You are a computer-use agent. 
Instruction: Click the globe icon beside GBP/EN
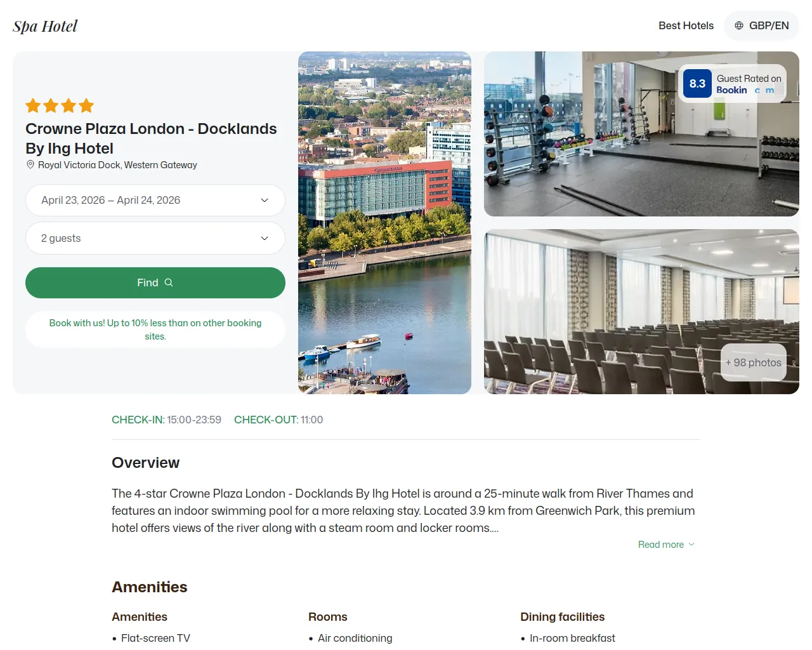click(x=738, y=25)
